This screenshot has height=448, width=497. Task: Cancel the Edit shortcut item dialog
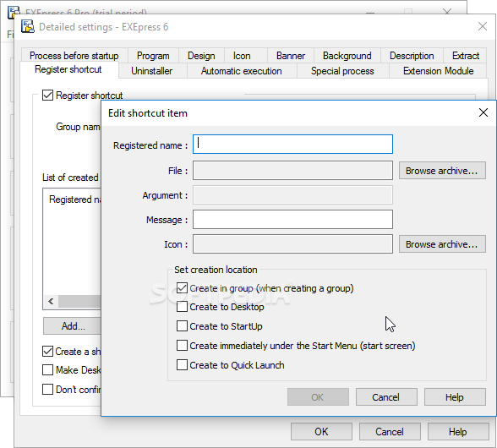(386, 397)
